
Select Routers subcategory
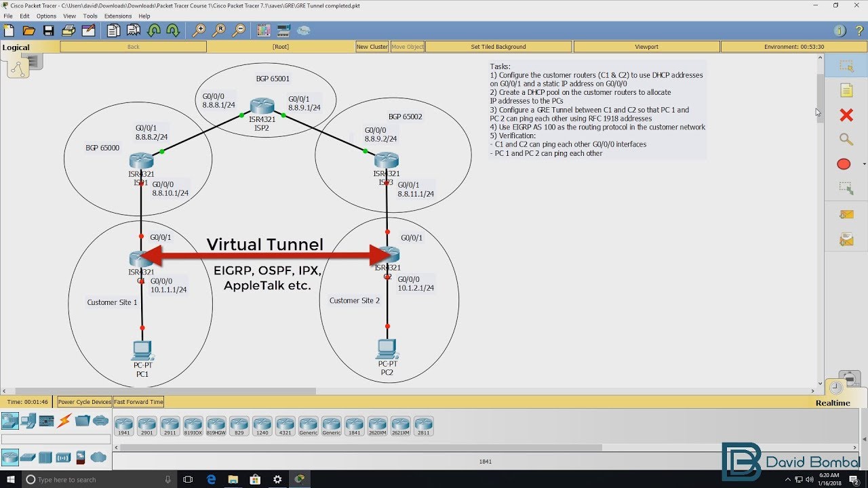9,457
